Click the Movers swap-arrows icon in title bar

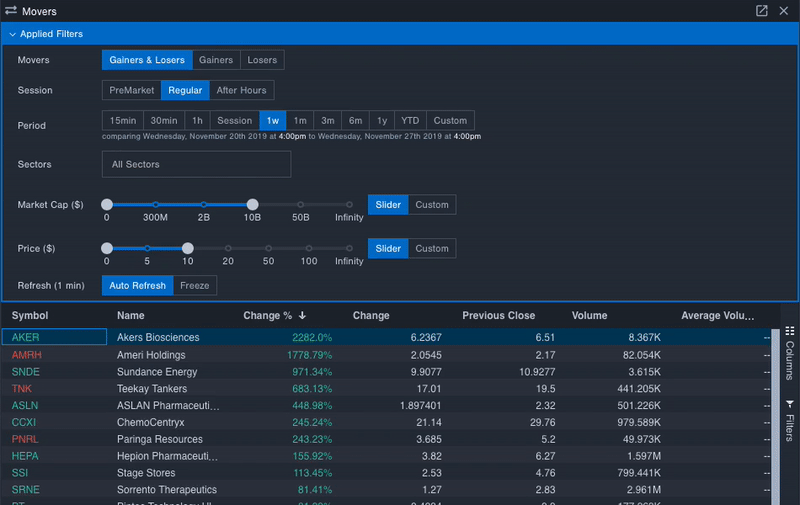[x=11, y=11]
